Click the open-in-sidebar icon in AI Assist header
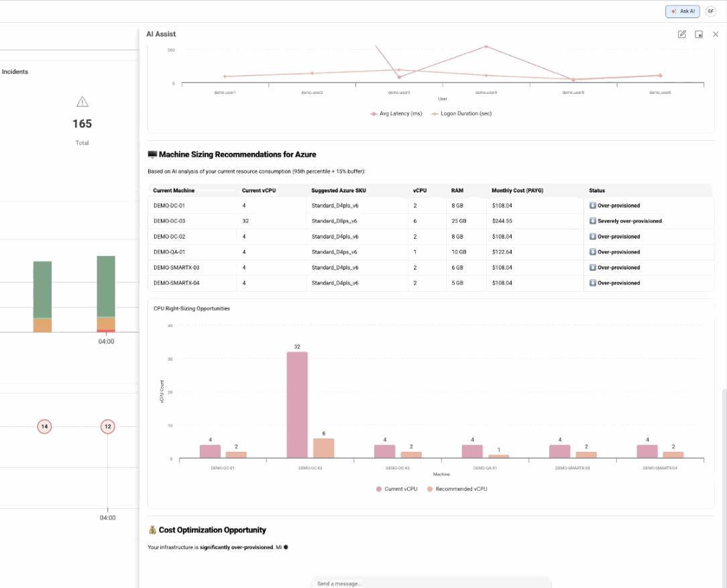Viewport: 727px width, 588px height. tap(699, 34)
